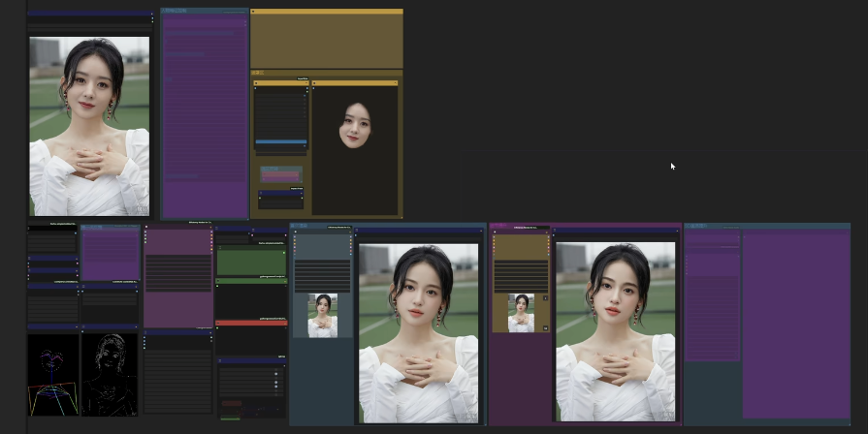The height and width of the screenshot is (434, 868).
Task: Click the pink button inside the yellow group
Action: (x=281, y=176)
